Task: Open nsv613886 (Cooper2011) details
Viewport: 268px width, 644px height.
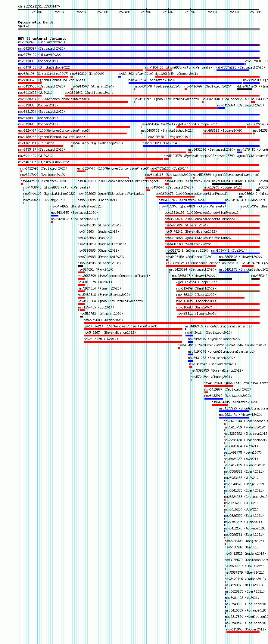Action: (38, 61)
